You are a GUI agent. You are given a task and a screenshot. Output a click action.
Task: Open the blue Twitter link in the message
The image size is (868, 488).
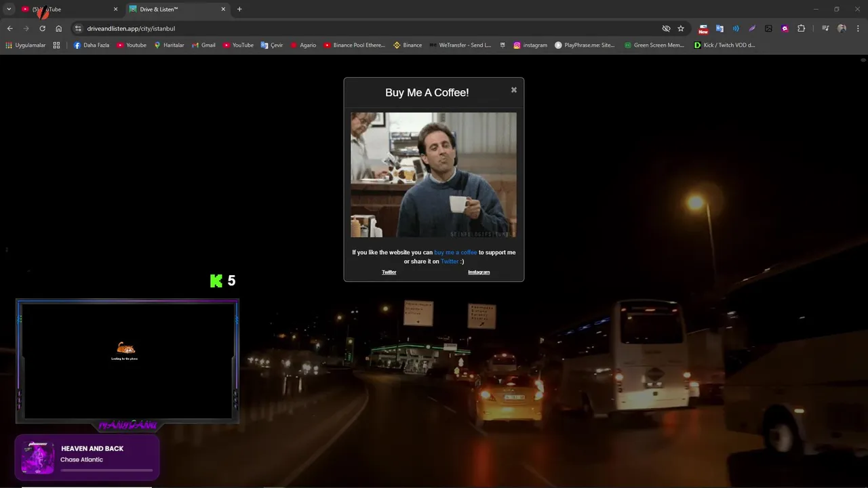click(450, 262)
